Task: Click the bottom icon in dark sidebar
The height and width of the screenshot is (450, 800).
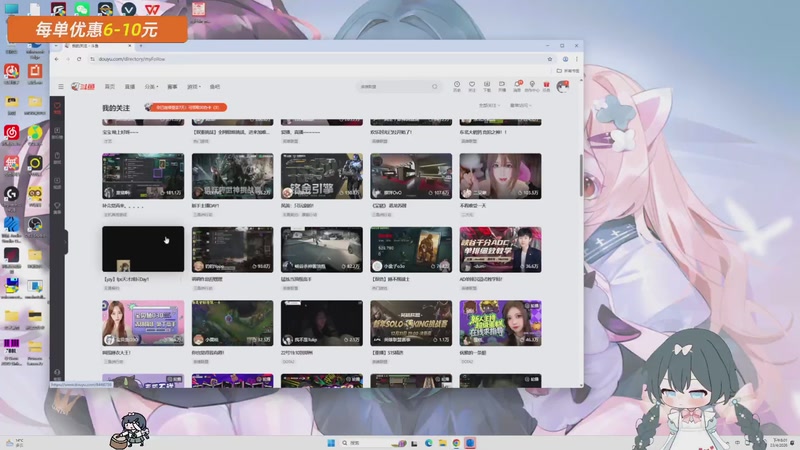Action: pyautogui.click(x=57, y=374)
